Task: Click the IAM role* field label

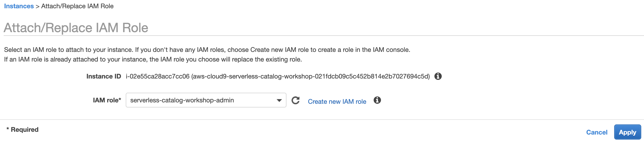Action: [107, 100]
